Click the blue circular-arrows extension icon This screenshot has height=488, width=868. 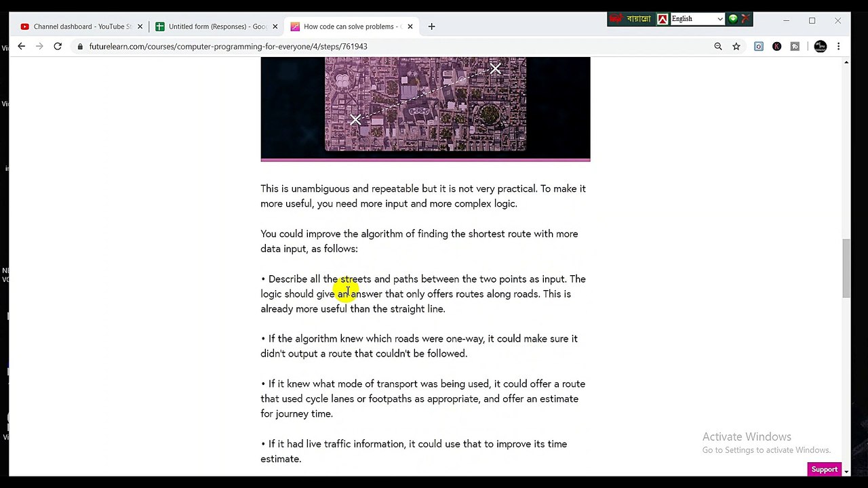(x=759, y=46)
